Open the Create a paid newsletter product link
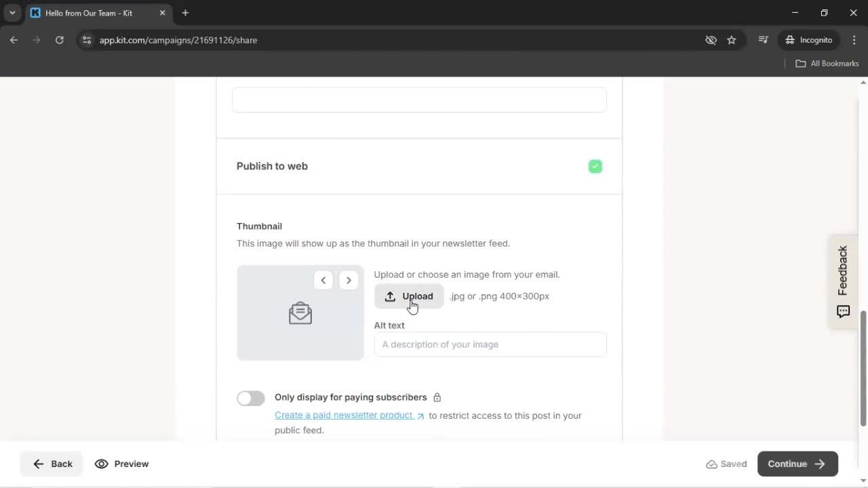This screenshot has height=488, width=868. [343, 415]
